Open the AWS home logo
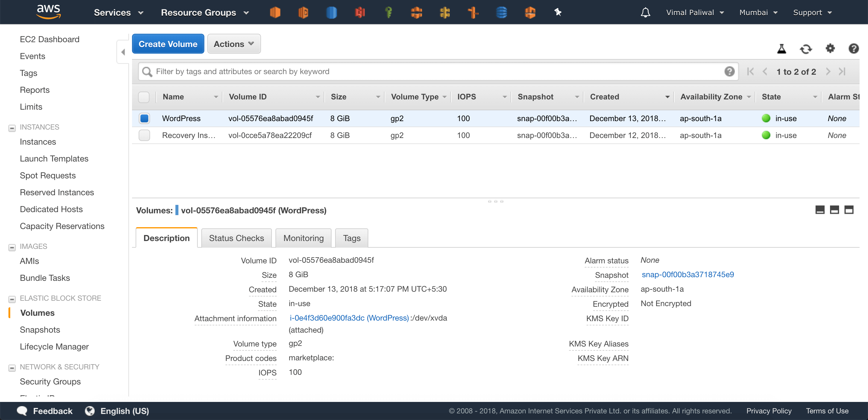 point(49,12)
